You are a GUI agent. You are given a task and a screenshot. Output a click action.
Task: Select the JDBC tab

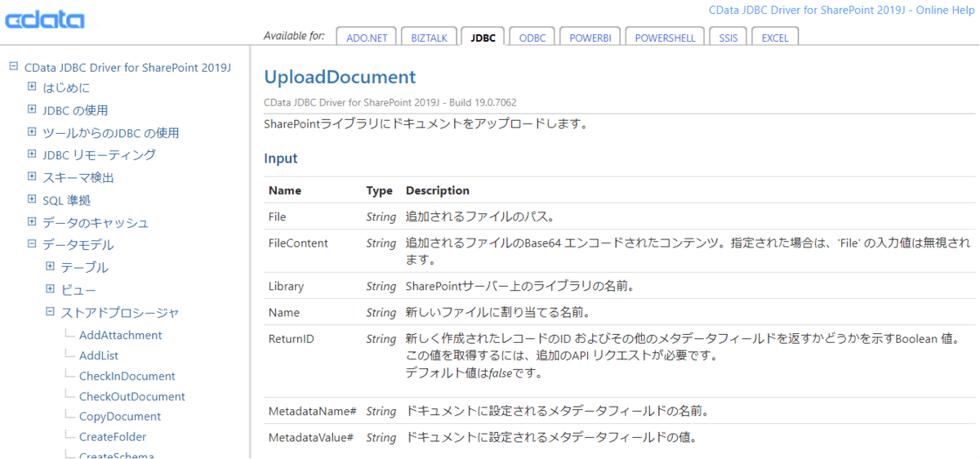[483, 38]
